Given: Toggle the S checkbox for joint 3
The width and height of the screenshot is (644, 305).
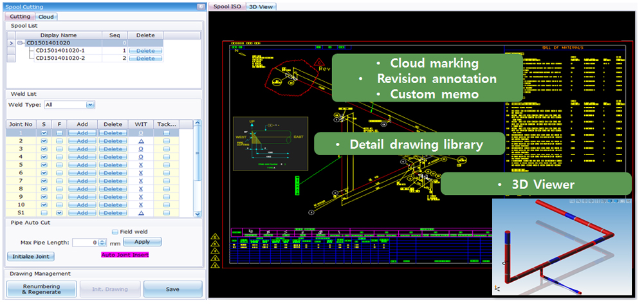Looking at the screenshot, I should tap(44, 149).
